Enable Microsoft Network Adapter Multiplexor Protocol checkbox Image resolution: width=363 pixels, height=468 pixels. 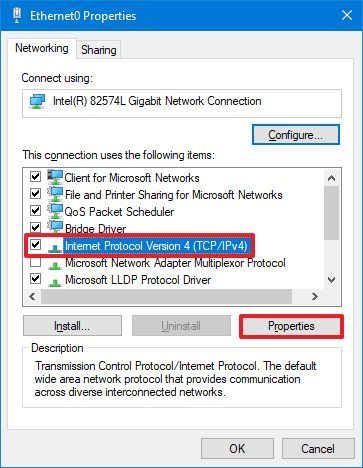pos(35,262)
